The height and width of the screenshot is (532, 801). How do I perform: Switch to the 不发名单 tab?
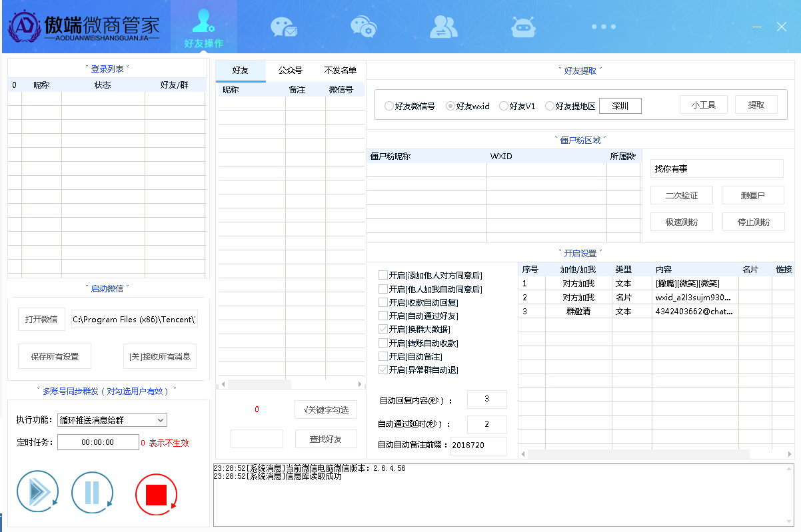point(340,71)
